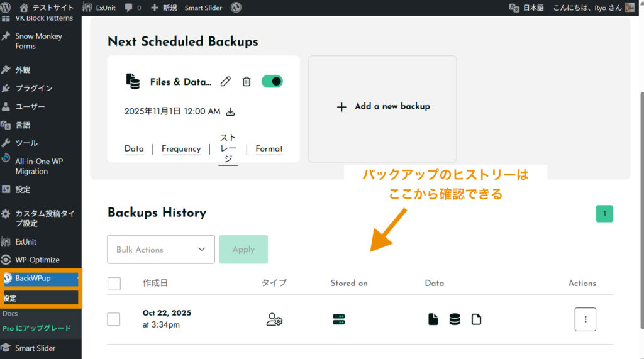Click the trash icon to delete backup job

[247, 81]
